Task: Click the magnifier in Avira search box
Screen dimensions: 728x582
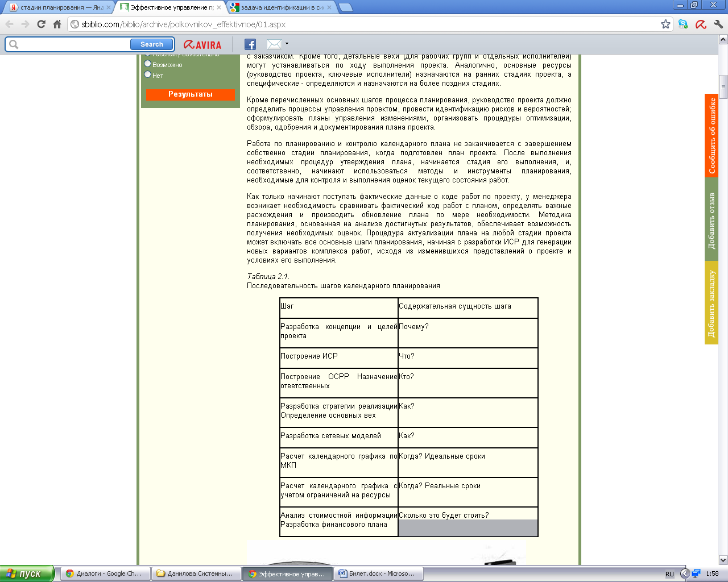Action: (14, 44)
